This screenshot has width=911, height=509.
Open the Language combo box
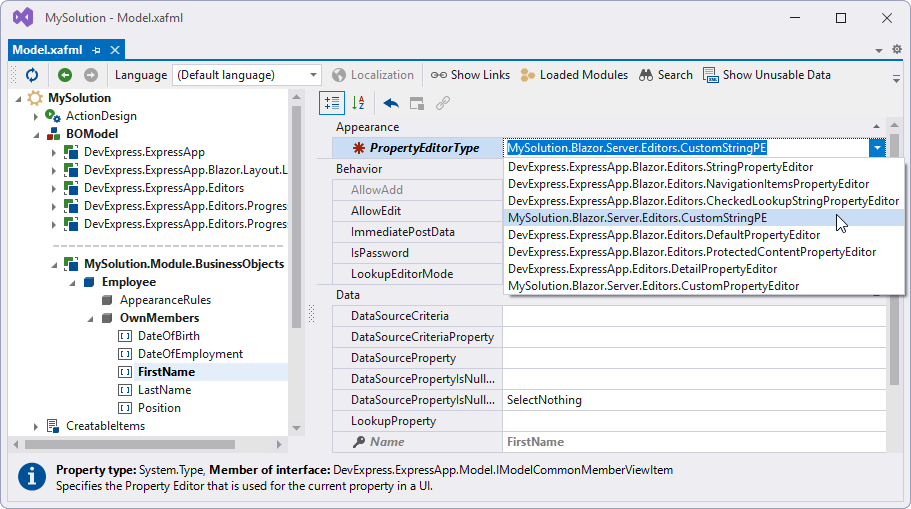coord(247,75)
